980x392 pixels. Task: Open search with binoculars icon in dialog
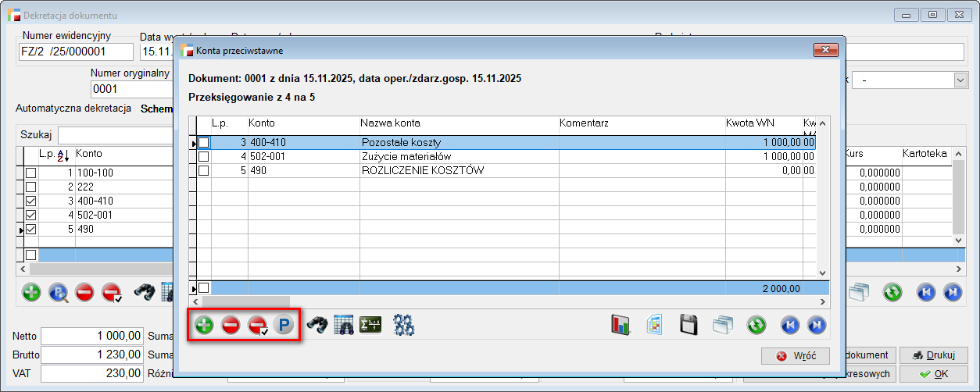tap(317, 325)
